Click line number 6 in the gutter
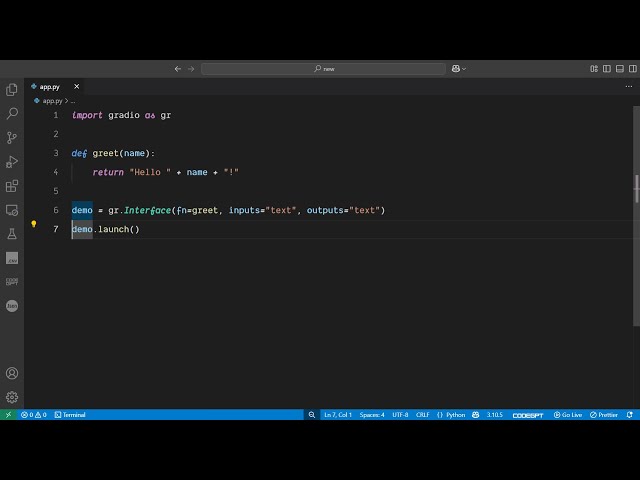Screen dimensions: 640x480 pyautogui.click(x=56, y=210)
